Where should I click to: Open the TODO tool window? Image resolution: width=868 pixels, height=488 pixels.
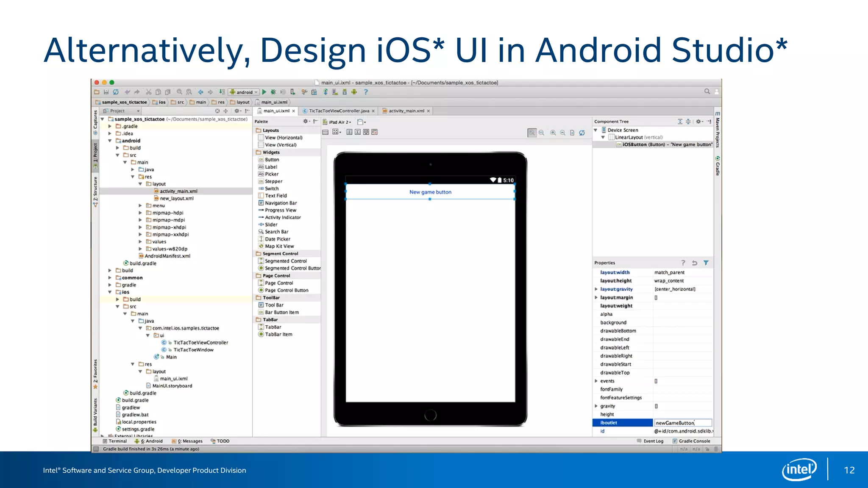(x=220, y=441)
